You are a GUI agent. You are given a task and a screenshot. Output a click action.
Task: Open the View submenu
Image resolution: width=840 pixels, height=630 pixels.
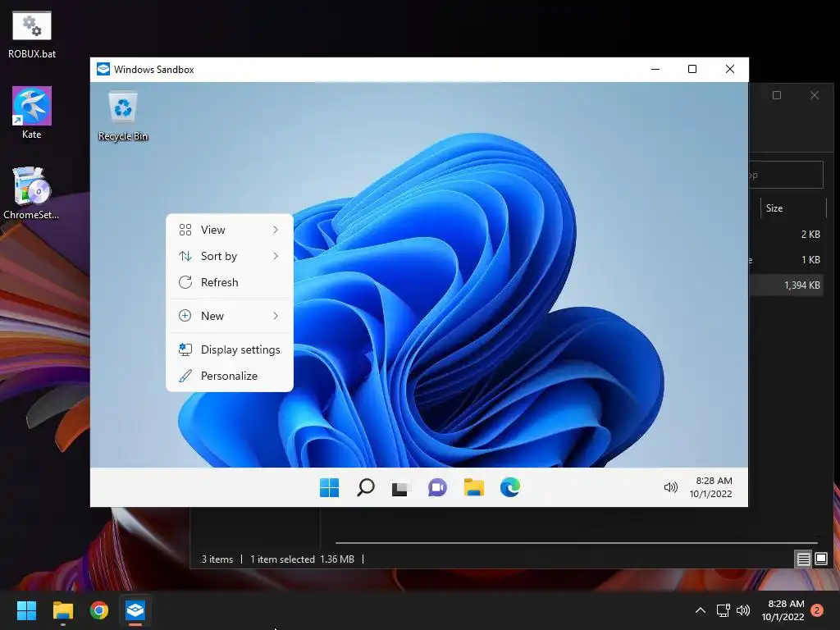pos(230,230)
